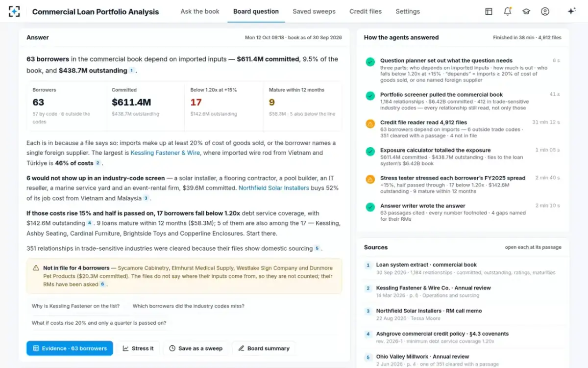Screen dimensions: 588x368
Task: Ask "Why is Kessling Fastener on the list?"
Action: tap(75, 306)
